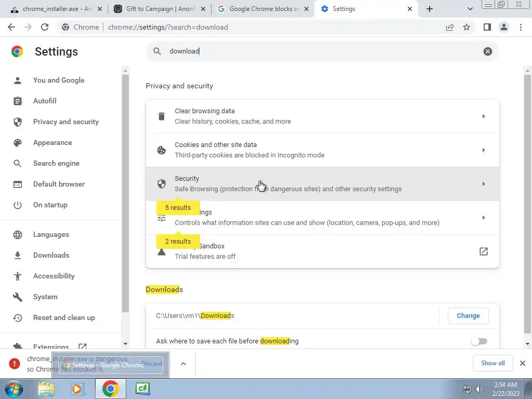Expand the Clear browsing data row arrow
This screenshot has height=399, width=532.
tap(484, 116)
